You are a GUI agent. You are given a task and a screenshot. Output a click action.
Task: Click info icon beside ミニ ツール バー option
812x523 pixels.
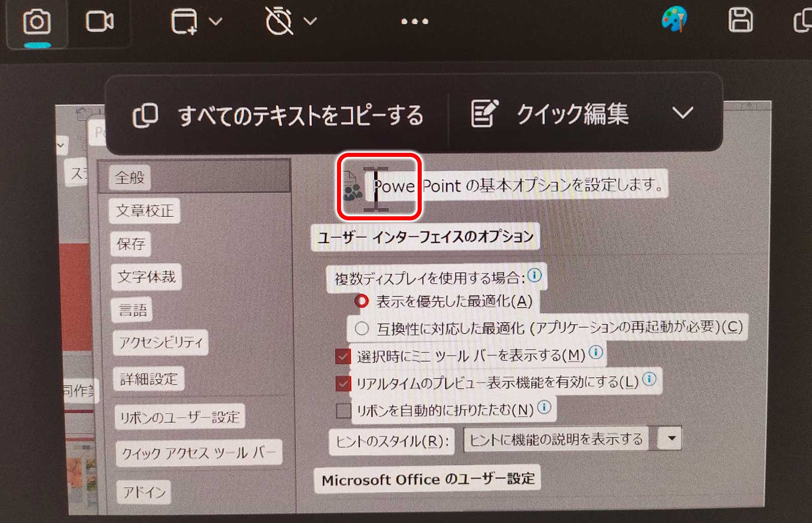point(596,351)
